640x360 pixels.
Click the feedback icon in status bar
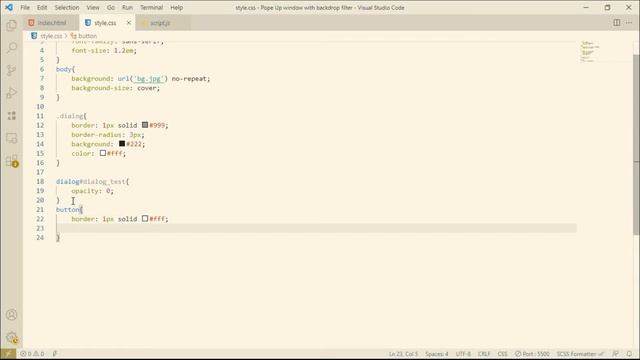pyautogui.click(x=616, y=354)
